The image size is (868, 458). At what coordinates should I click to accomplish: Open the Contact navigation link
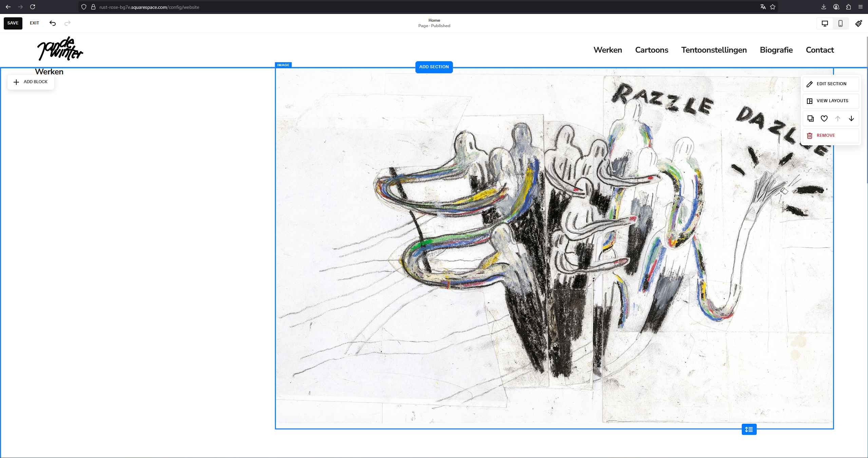click(x=820, y=50)
